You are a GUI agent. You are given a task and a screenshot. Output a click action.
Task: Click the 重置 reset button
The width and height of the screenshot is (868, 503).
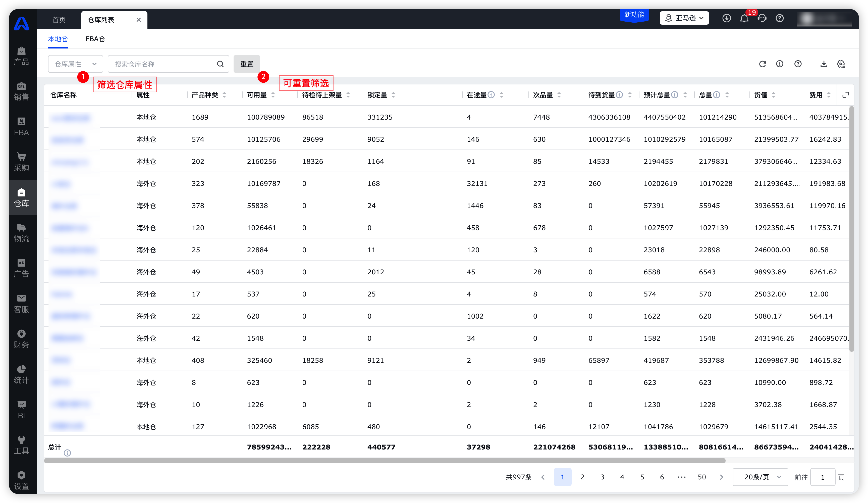[247, 64]
